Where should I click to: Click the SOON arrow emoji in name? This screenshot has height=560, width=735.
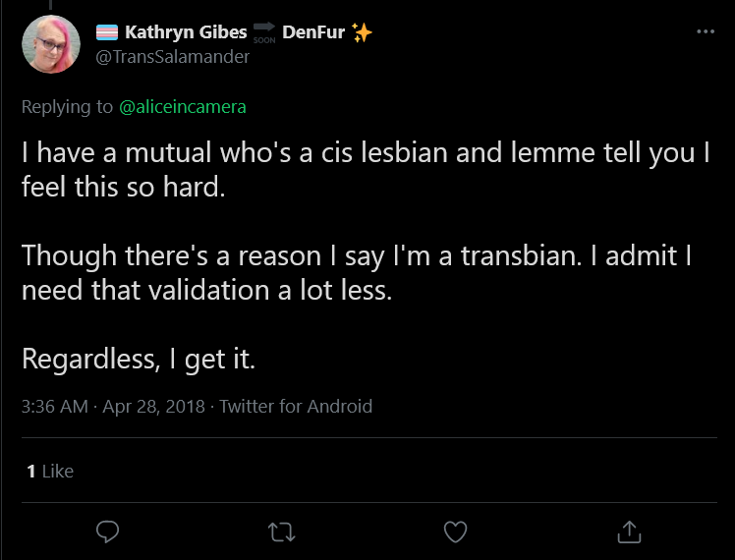pyautogui.click(x=264, y=32)
